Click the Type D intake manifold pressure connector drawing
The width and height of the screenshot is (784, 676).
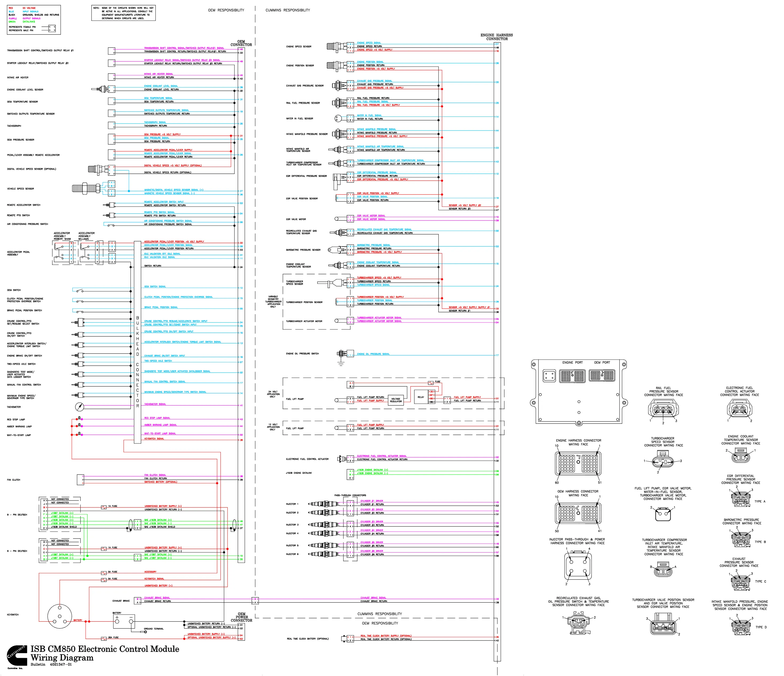[740, 627]
